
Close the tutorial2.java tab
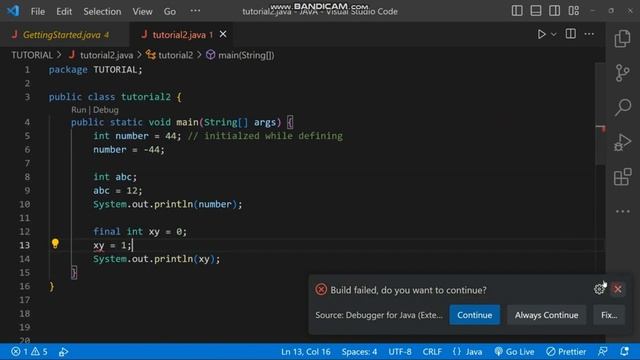click(x=223, y=34)
